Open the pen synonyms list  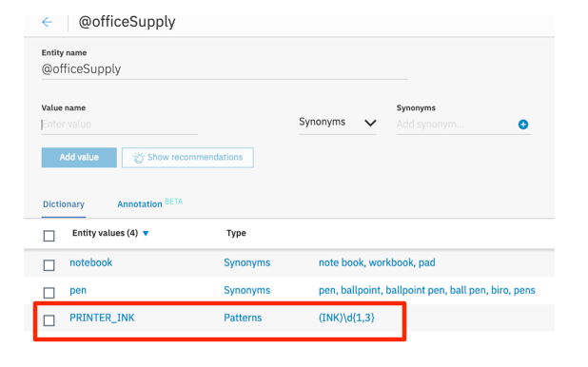(x=427, y=291)
